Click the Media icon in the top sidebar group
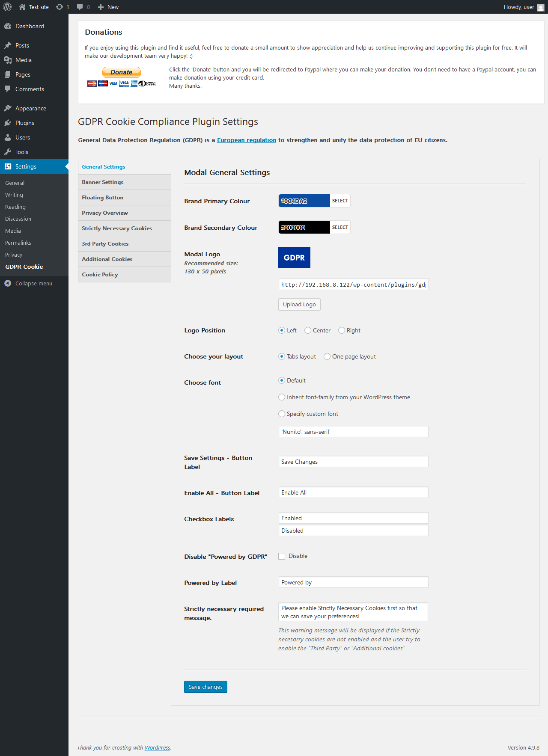This screenshot has width=548, height=756. point(8,60)
